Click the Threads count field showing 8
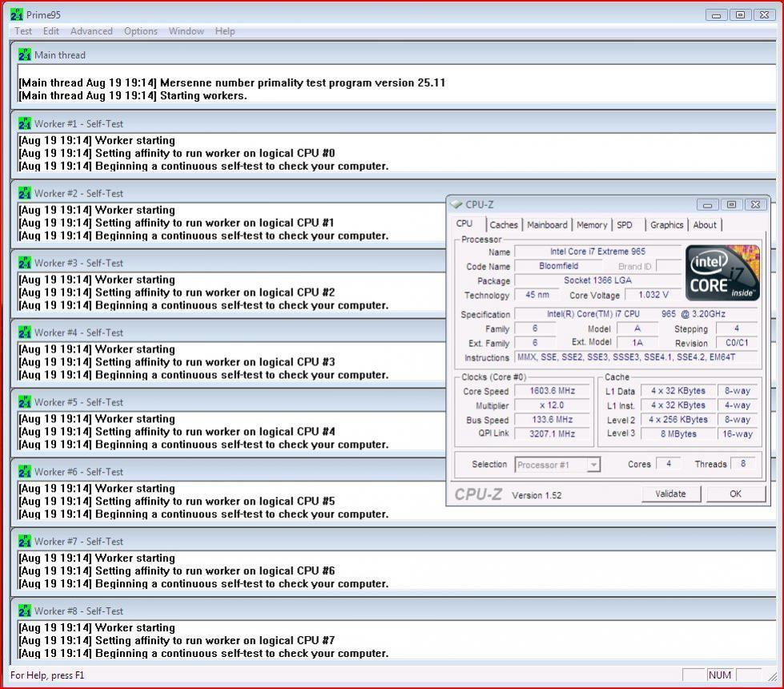 pyautogui.click(x=743, y=463)
